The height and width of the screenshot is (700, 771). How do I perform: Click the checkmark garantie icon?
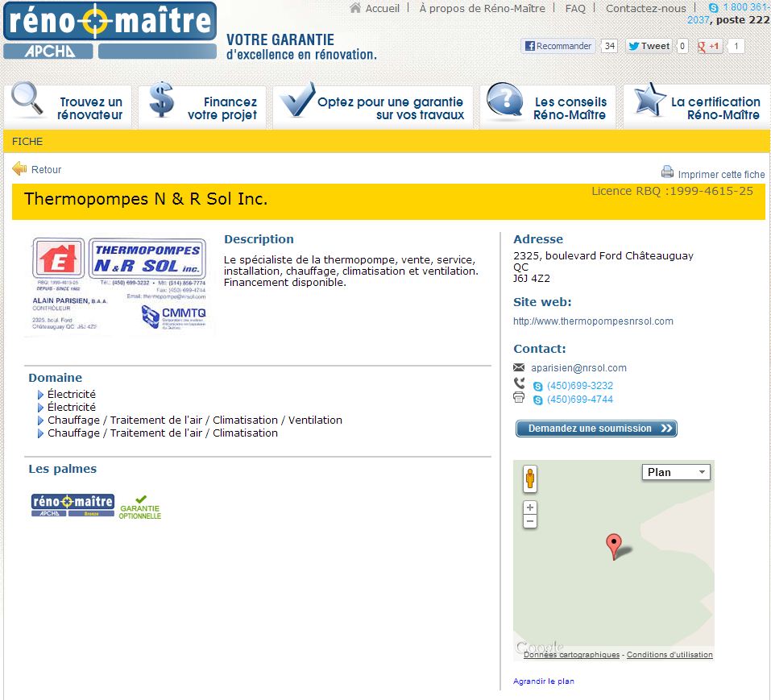(x=296, y=99)
